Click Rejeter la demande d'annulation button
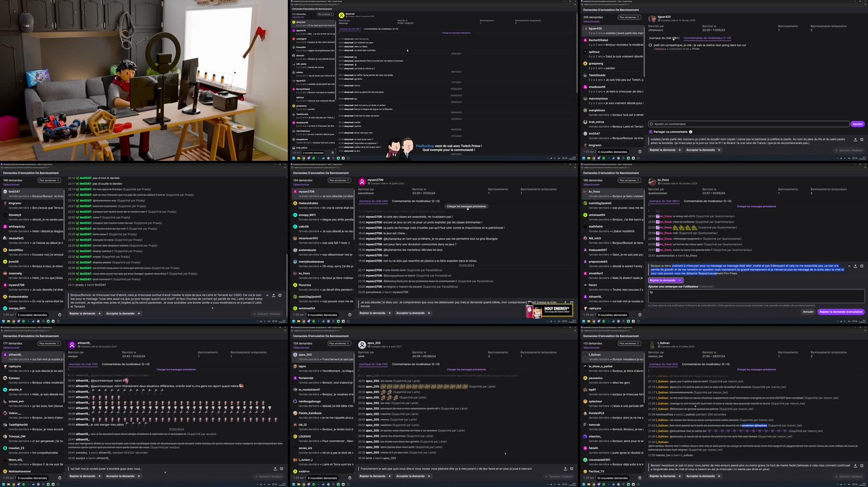The image size is (868, 487). tap(841, 312)
